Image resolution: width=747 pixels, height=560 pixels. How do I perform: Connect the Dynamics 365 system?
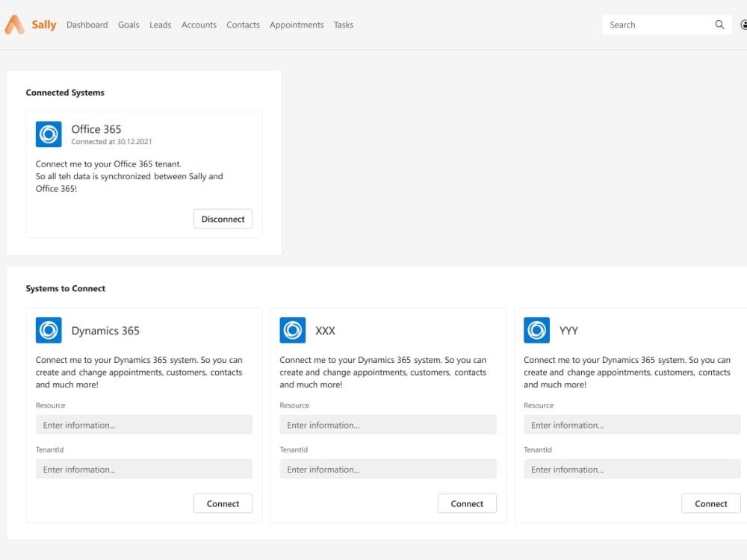(x=223, y=503)
